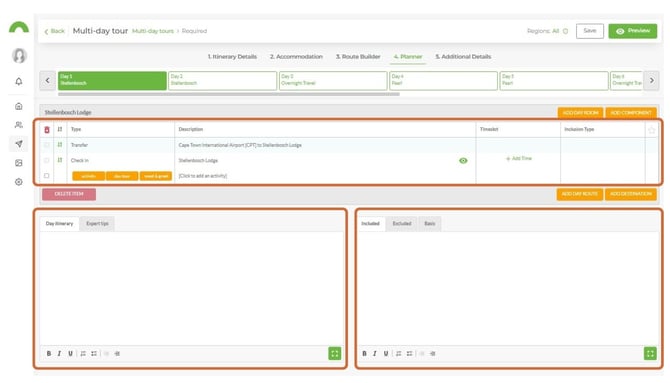The height and width of the screenshot is (383, 670).
Task: Open the 5. Additional Details step
Action: [x=463, y=56]
